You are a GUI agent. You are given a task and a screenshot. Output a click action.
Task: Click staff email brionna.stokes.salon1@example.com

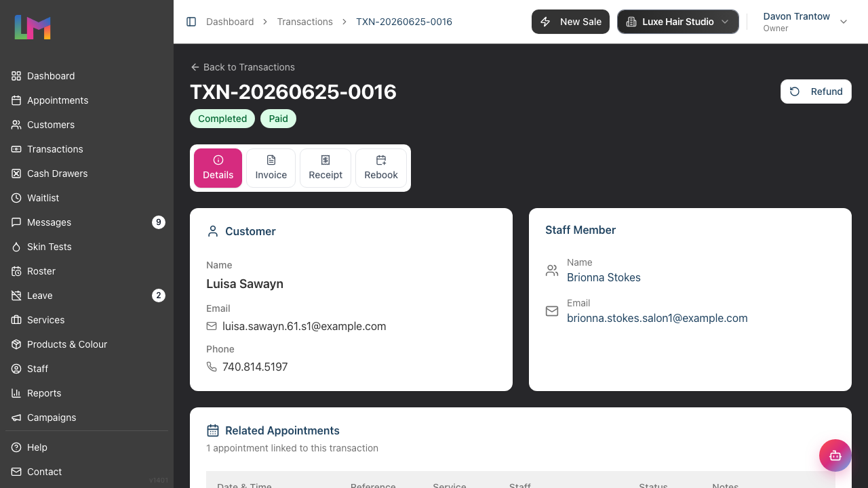coord(657,318)
